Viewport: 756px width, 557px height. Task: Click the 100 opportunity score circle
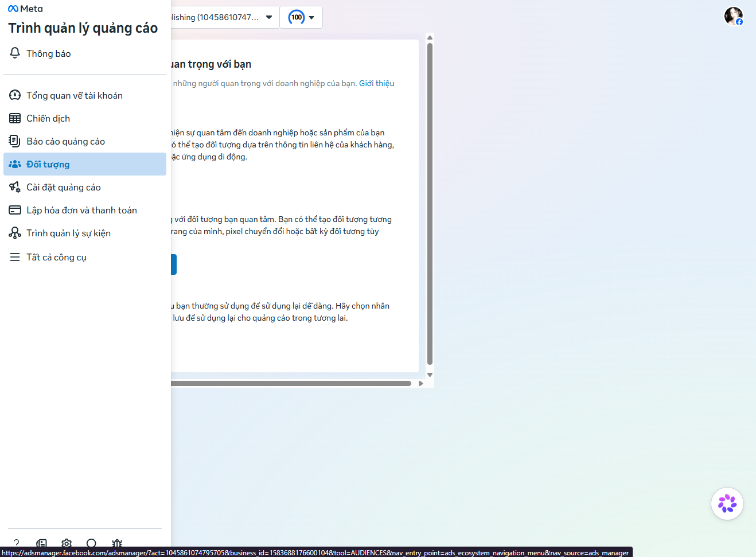pyautogui.click(x=297, y=17)
